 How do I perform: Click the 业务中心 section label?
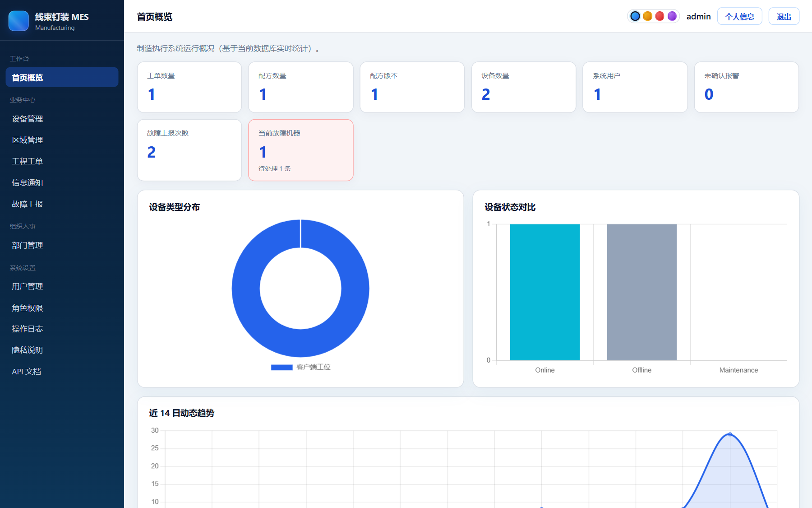click(x=23, y=100)
